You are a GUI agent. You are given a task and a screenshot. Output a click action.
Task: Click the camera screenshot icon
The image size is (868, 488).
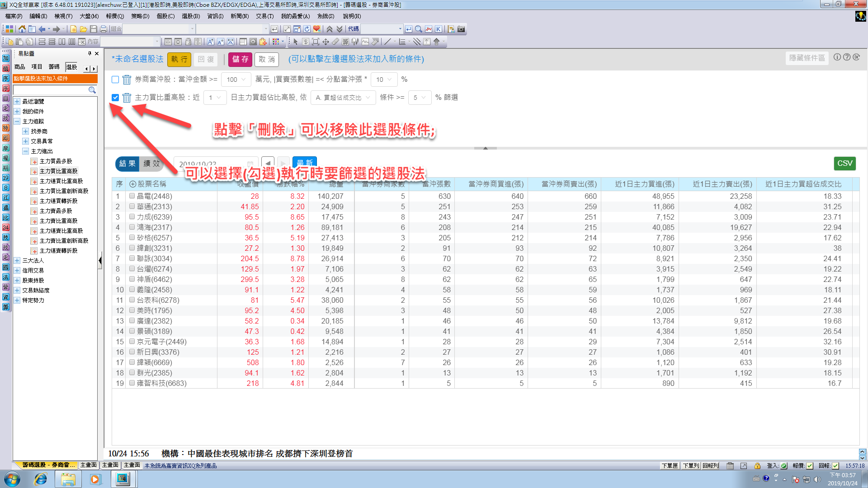click(461, 29)
